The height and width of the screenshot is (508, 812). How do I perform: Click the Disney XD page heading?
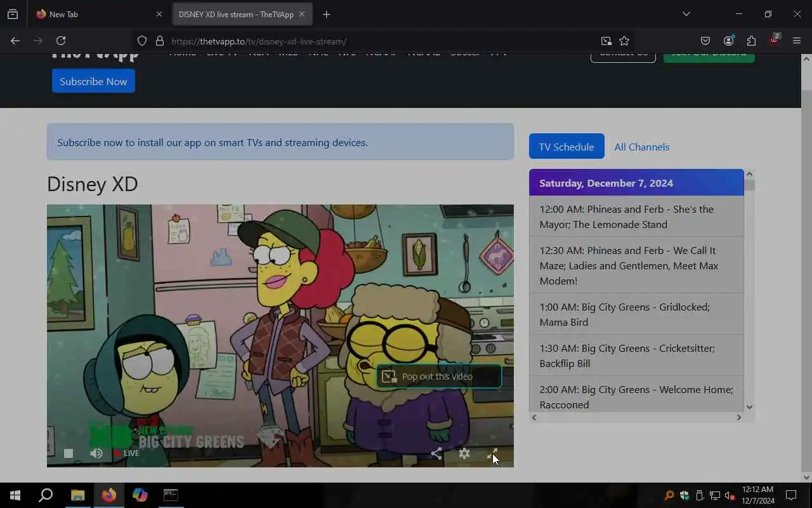tap(93, 184)
